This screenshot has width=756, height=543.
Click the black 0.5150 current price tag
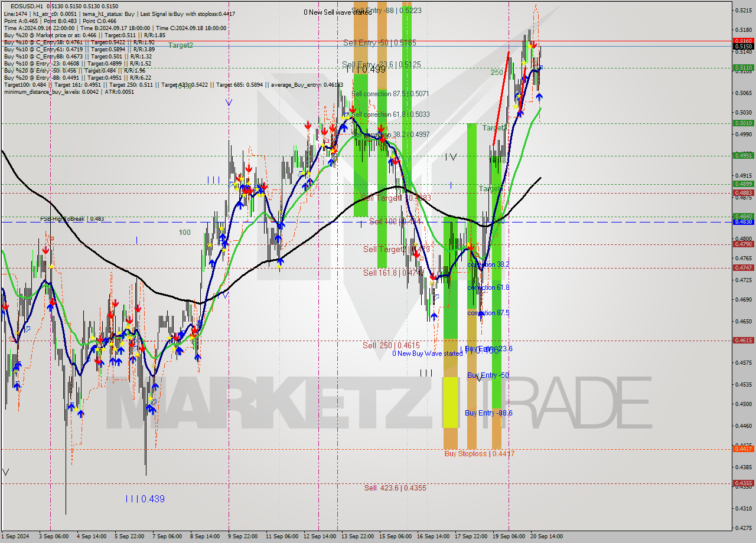tap(743, 46)
